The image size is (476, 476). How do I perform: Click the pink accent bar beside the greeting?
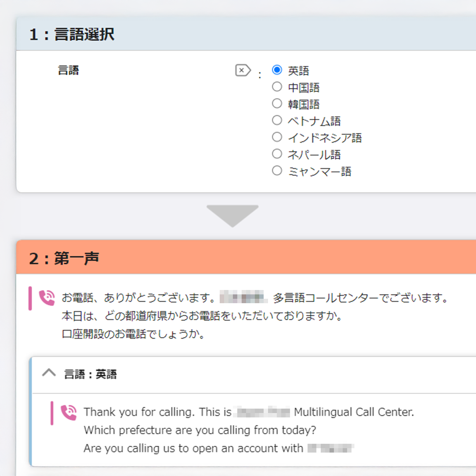pos(30,298)
